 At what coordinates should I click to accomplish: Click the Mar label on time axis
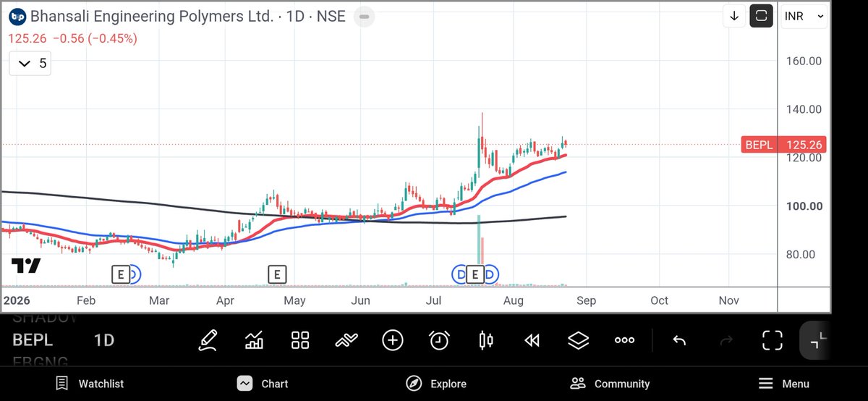[x=158, y=300]
